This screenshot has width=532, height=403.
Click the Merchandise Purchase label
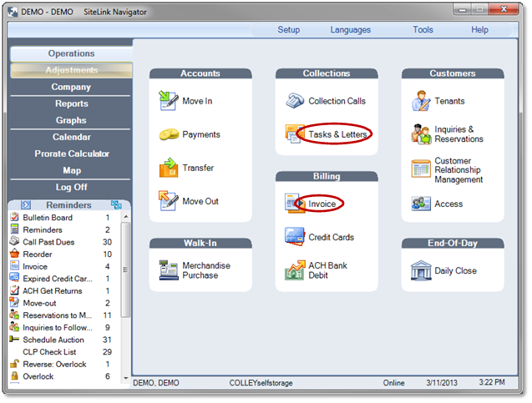click(206, 270)
